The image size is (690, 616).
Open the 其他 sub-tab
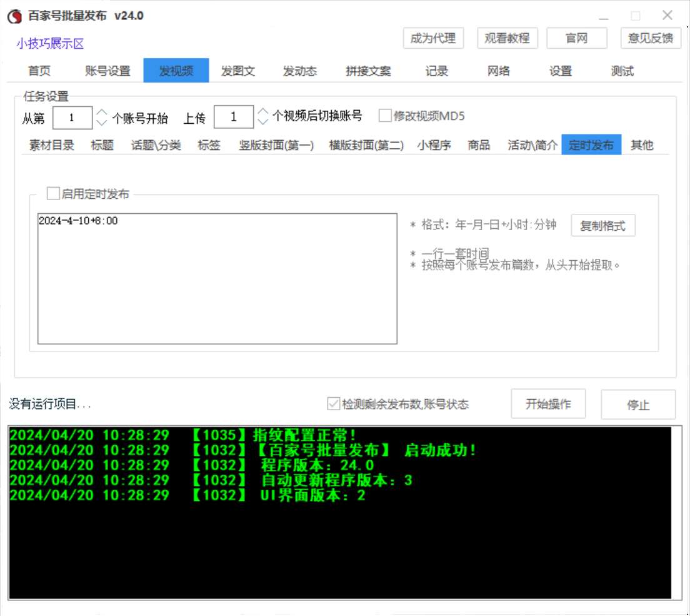click(x=642, y=145)
